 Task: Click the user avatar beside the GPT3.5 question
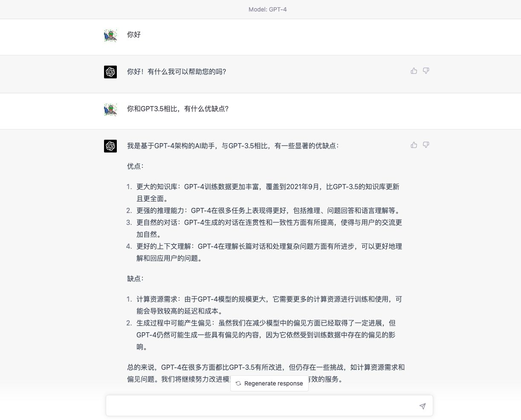[110, 109]
